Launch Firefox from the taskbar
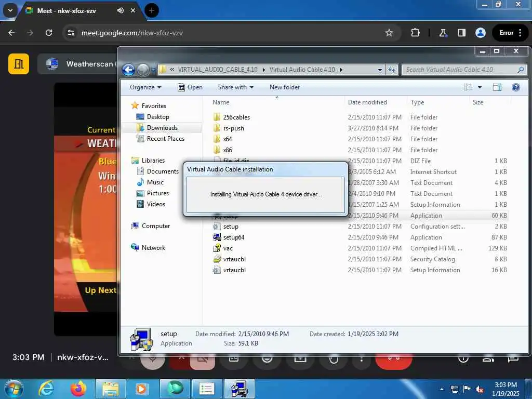The image size is (532, 399). (x=78, y=389)
